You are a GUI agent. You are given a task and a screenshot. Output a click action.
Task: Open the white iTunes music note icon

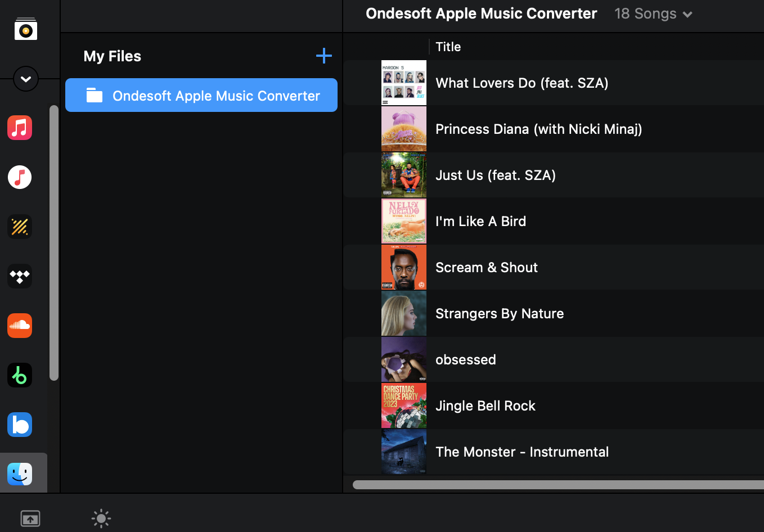pos(20,177)
